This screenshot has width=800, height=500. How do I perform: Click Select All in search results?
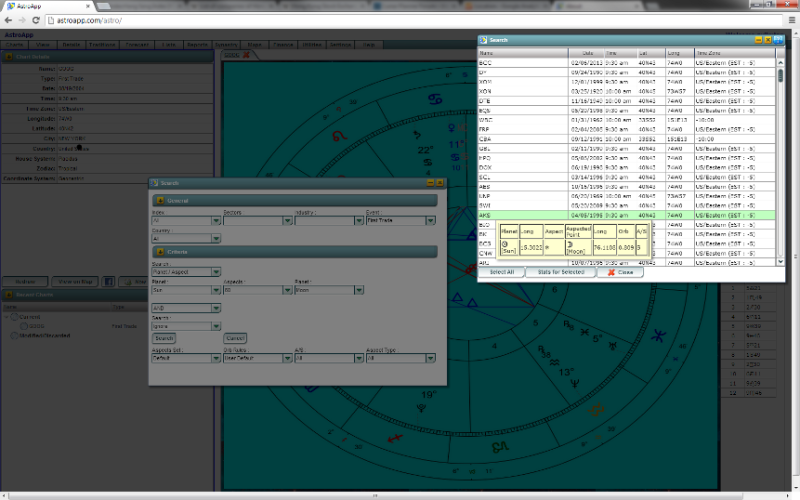(x=502, y=272)
